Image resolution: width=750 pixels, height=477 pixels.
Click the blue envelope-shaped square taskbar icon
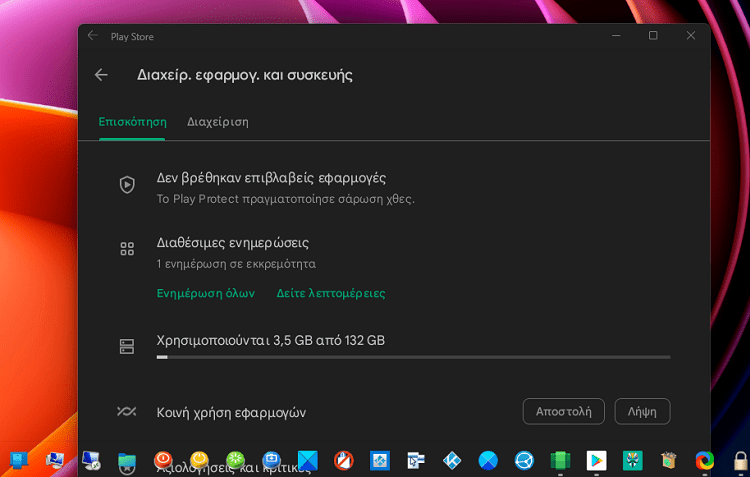(x=308, y=461)
